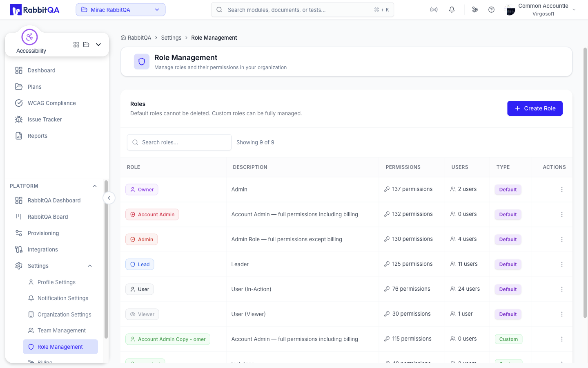
Task: Click the Accessibility module icon
Action: 29,37
